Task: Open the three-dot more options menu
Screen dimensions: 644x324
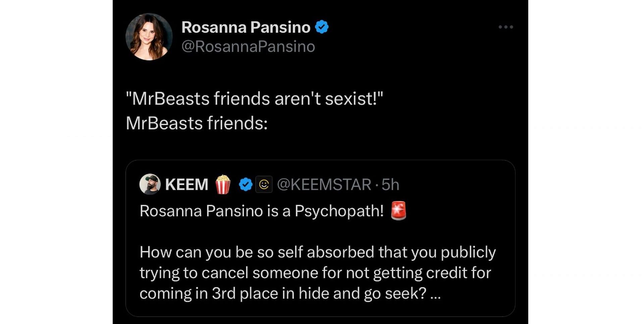Action: [x=505, y=27]
